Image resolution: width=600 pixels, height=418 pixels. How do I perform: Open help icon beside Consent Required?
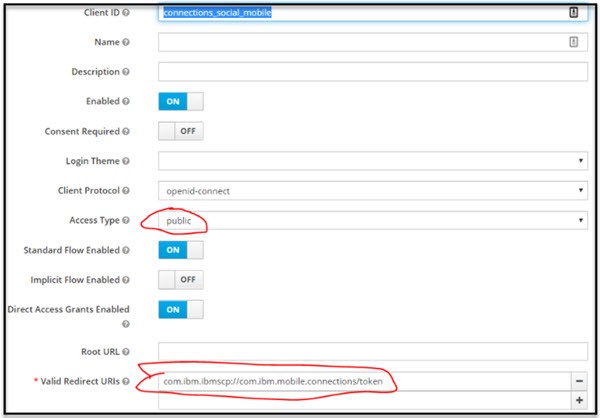[x=126, y=131]
